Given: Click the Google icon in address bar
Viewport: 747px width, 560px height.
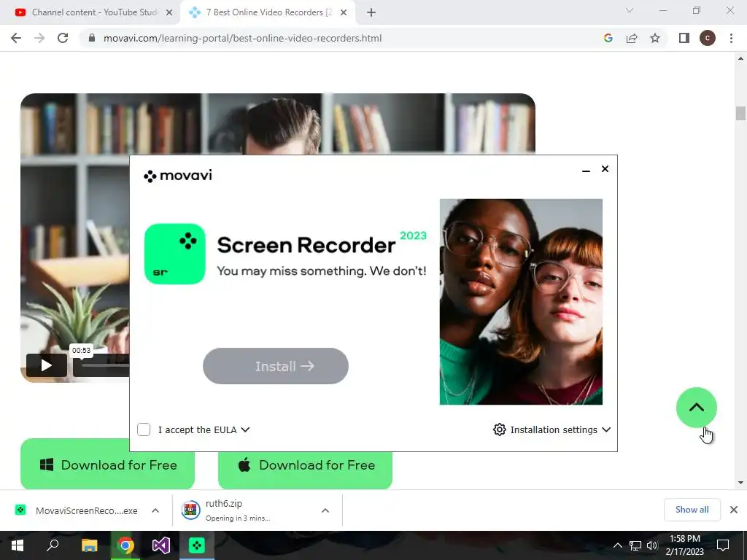Looking at the screenshot, I should point(608,38).
